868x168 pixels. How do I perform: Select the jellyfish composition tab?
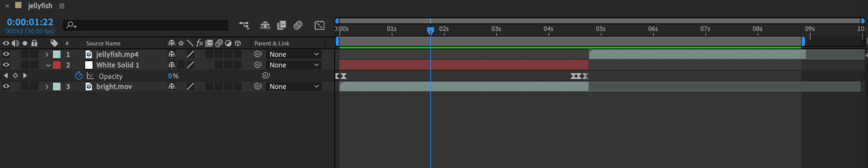[x=40, y=6]
